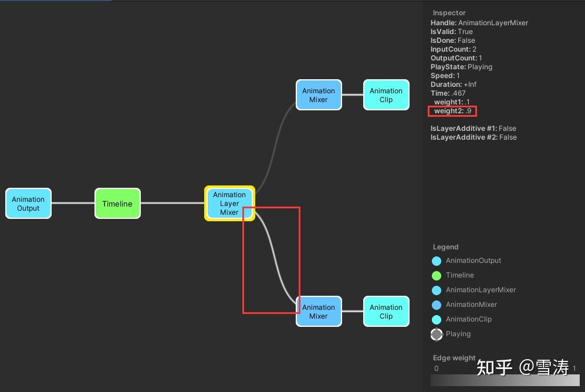Click the AnimationMixer legend dot
The image size is (585, 392).
tap(437, 305)
